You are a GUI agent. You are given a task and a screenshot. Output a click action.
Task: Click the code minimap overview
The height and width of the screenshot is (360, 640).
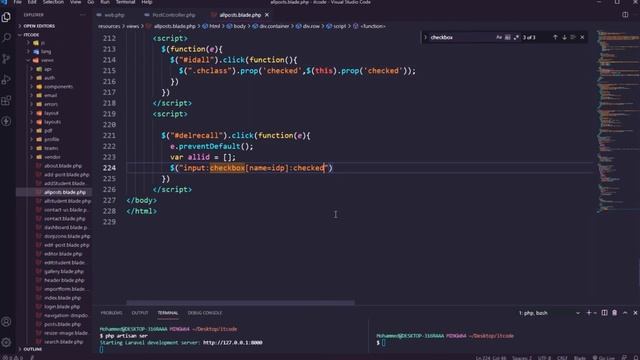point(616,122)
